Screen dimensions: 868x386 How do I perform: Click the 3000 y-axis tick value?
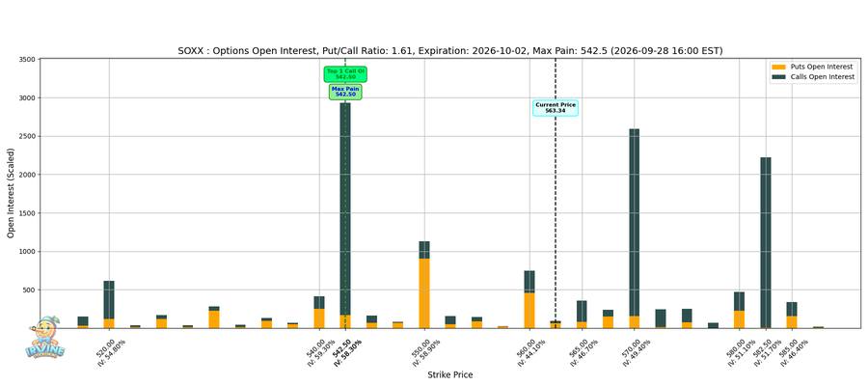pyautogui.click(x=29, y=98)
